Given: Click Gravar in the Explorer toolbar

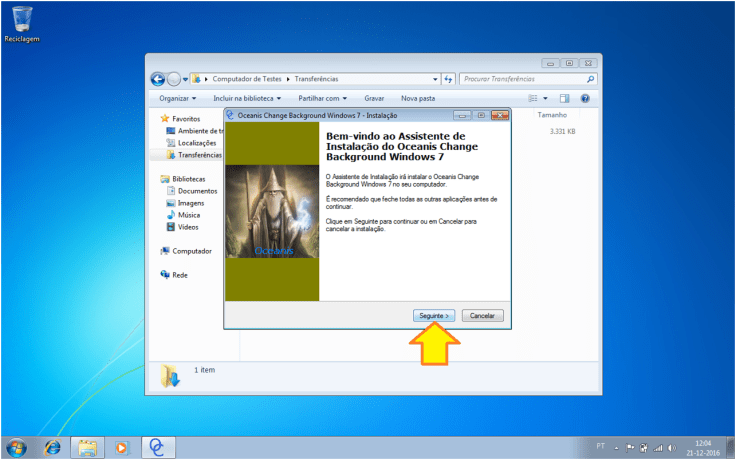Looking at the screenshot, I should [x=374, y=99].
